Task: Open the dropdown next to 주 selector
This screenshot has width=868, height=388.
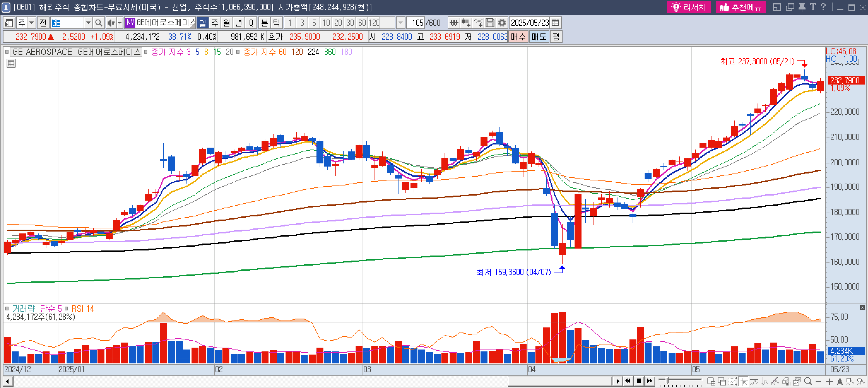Action: pos(31,23)
